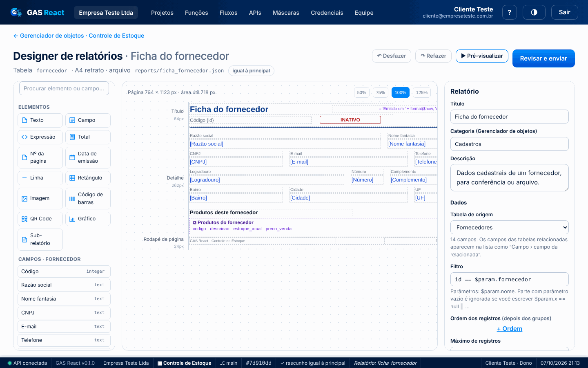The height and width of the screenshot is (368, 588).
Task: Click Desfazer to undo
Action: (391, 56)
